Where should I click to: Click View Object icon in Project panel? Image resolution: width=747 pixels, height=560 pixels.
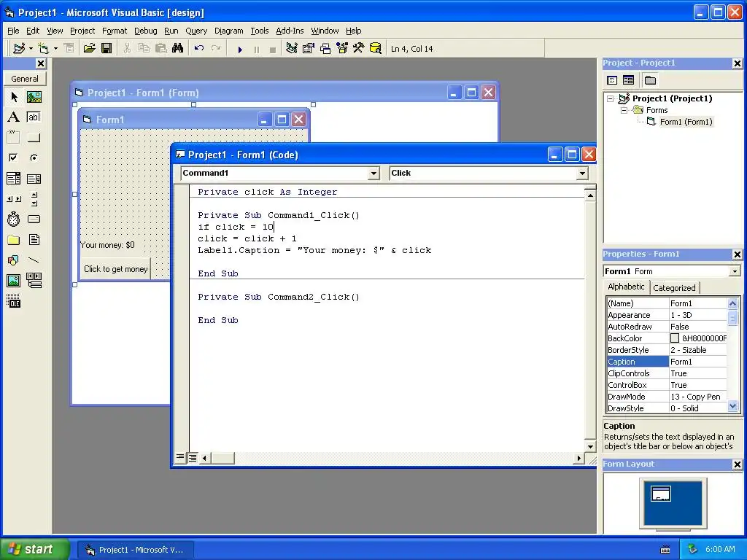point(628,80)
